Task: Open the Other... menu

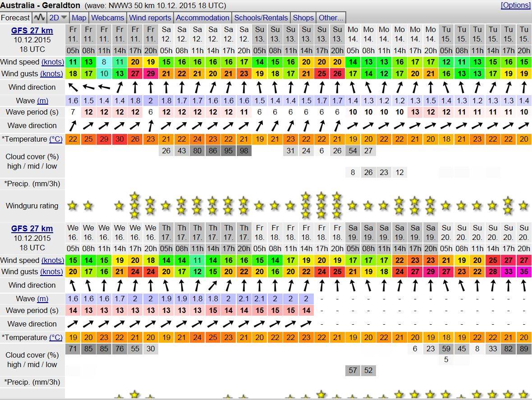Action: click(x=331, y=18)
